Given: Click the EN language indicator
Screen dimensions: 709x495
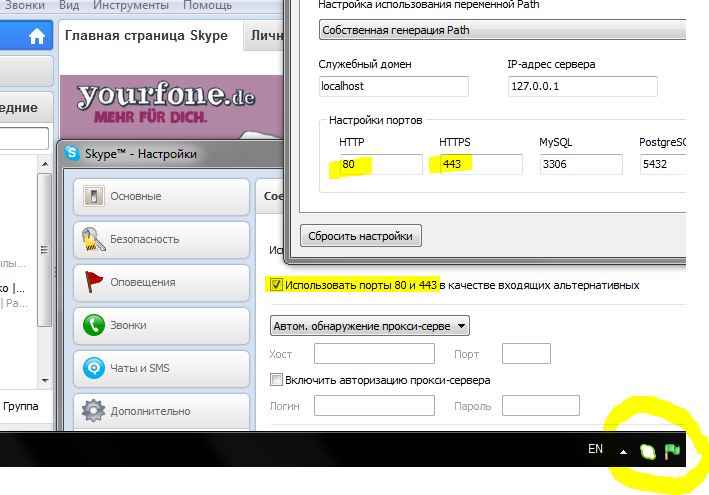Looking at the screenshot, I should [x=595, y=450].
